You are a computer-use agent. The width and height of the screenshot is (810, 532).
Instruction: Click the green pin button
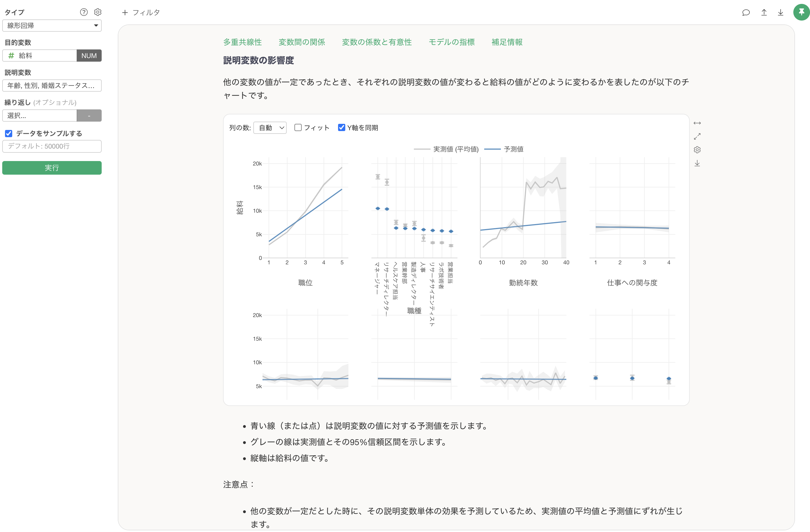tap(801, 12)
